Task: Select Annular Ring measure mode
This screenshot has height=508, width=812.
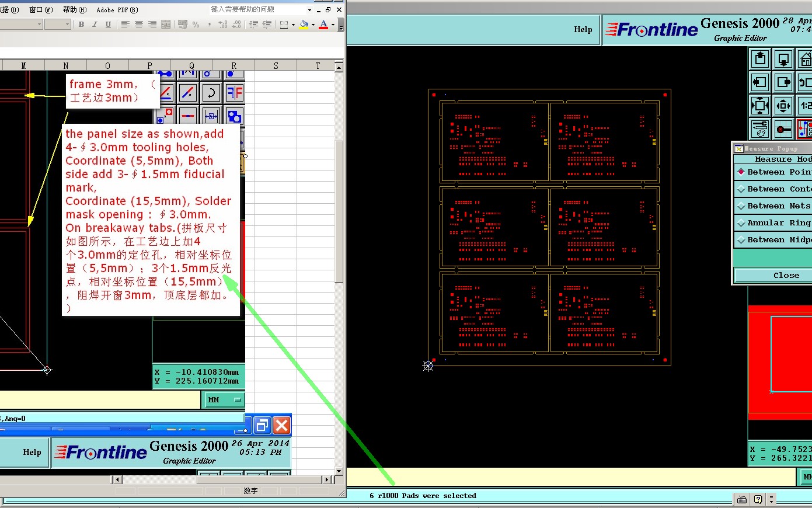Action: pyautogui.click(x=773, y=222)
